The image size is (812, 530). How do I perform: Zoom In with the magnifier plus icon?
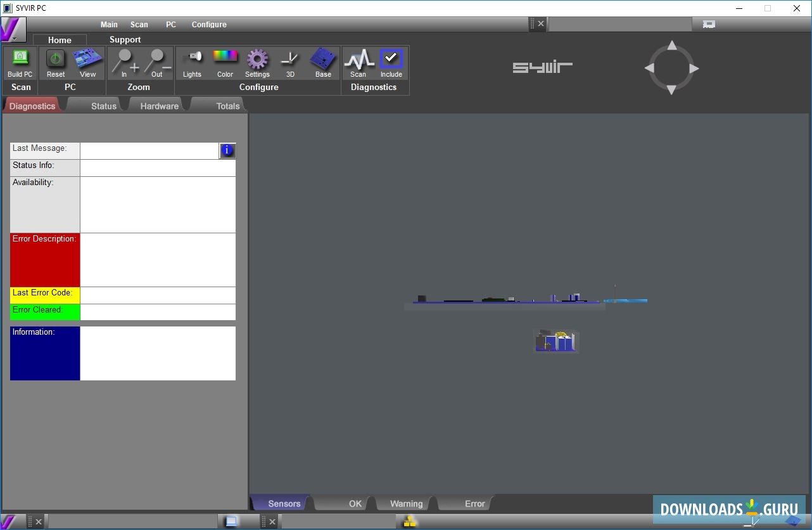tap(124, 63)
